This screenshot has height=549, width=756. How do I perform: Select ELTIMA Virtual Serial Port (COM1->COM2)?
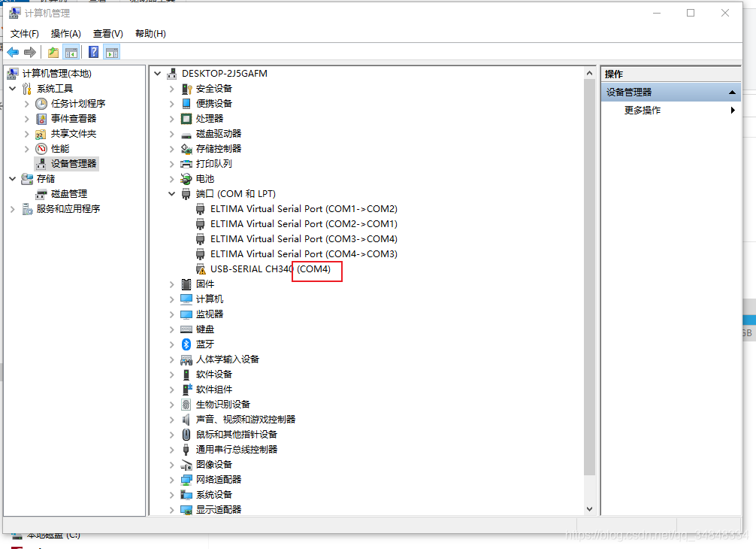[304, 209]
